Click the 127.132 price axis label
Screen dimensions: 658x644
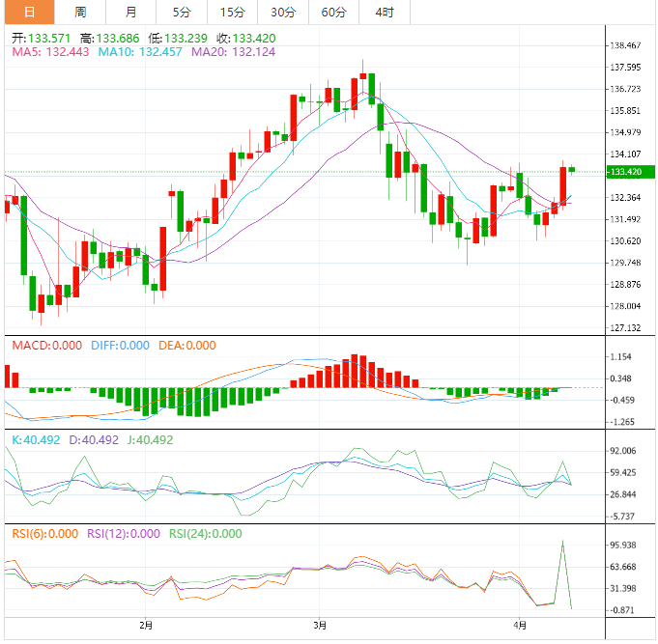625,328
